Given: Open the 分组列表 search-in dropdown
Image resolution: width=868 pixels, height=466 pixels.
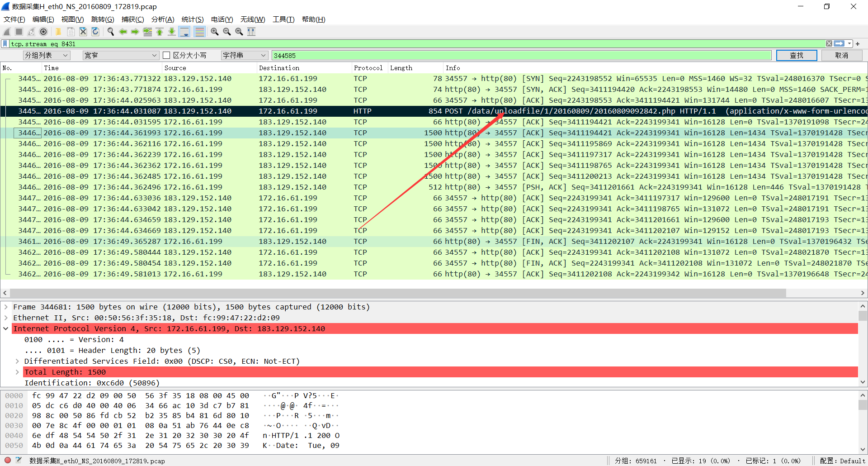Looking at the screenshot, I should [x=47, y=55].
